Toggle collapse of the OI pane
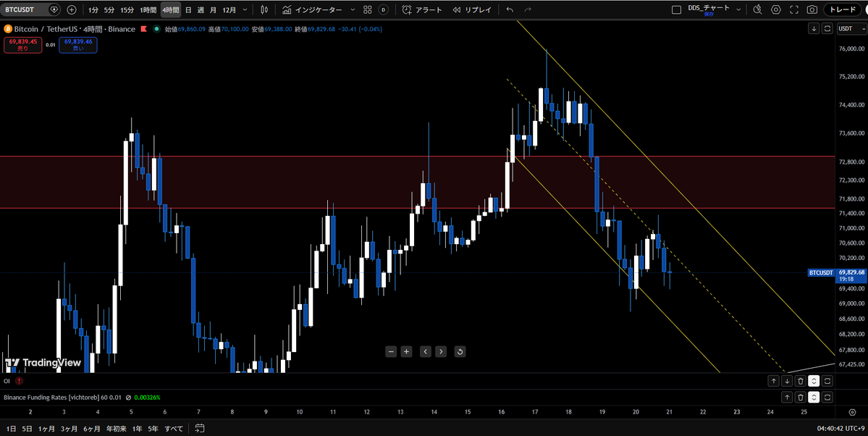868x436 pixels. click(x=814, y=381)
